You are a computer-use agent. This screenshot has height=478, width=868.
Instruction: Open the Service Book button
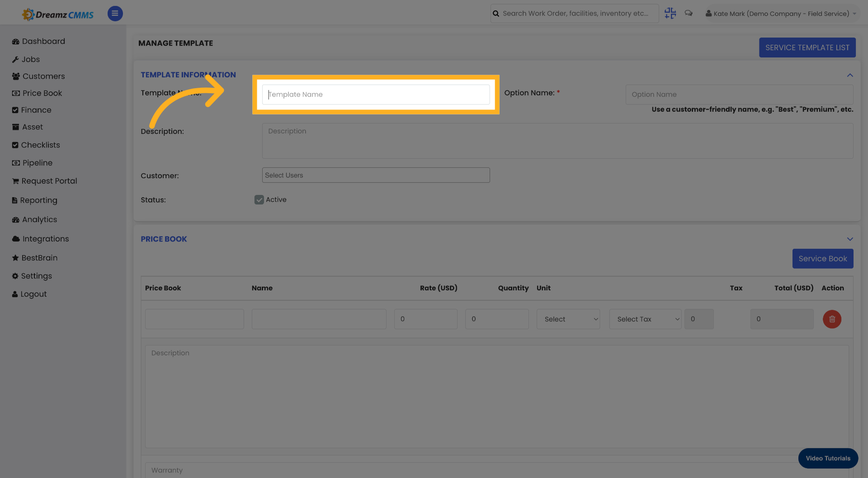[823, 259]
